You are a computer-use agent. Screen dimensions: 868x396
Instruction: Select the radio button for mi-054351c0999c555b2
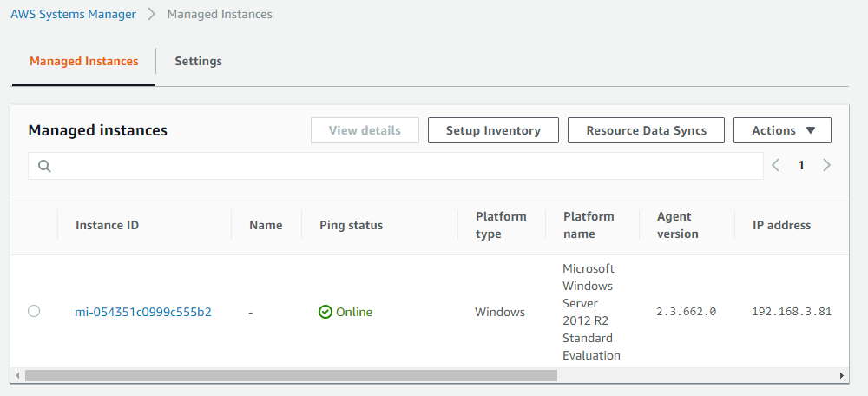34,311
